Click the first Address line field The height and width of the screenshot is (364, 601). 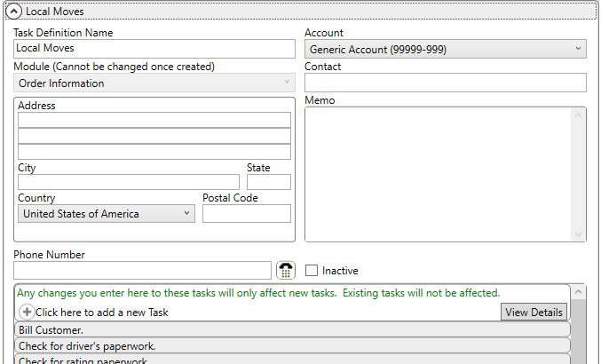point(154,120)
